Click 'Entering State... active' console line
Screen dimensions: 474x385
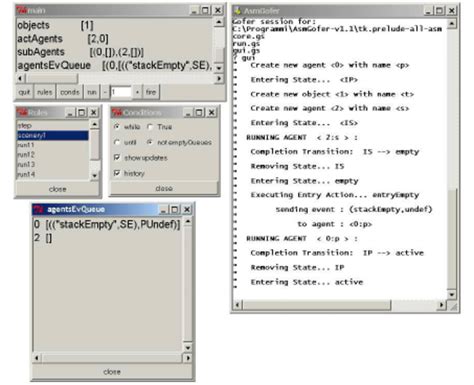307,282
